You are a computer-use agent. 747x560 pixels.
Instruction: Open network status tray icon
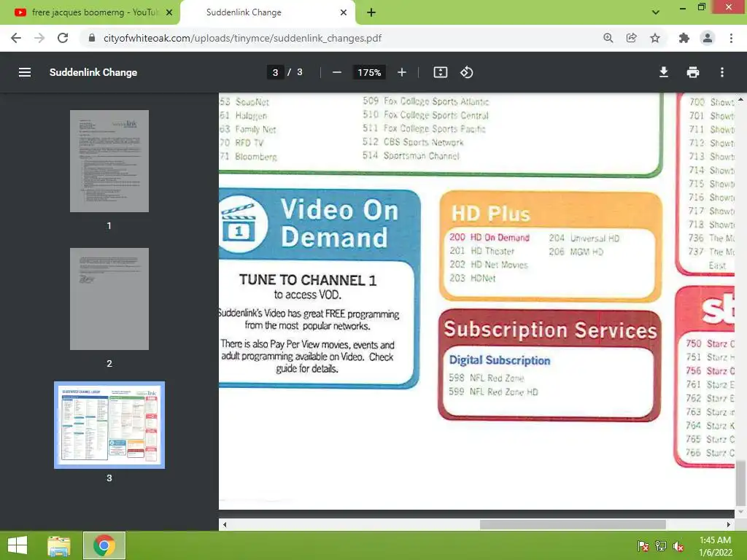coord(661,545)
